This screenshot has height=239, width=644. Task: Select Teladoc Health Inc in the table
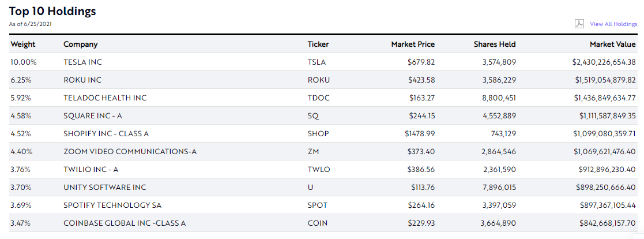(x=105, y=98)
